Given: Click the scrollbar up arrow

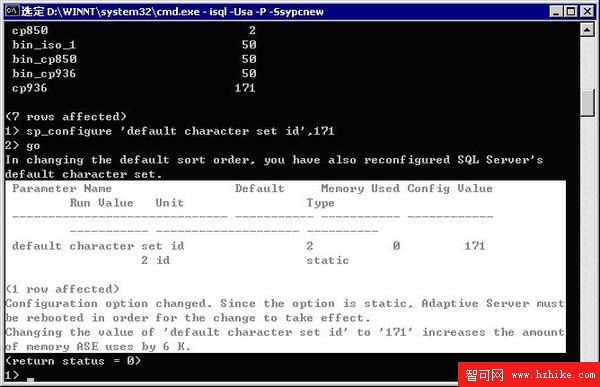Looking at the screenshot, I should click(x=587, y=29).
